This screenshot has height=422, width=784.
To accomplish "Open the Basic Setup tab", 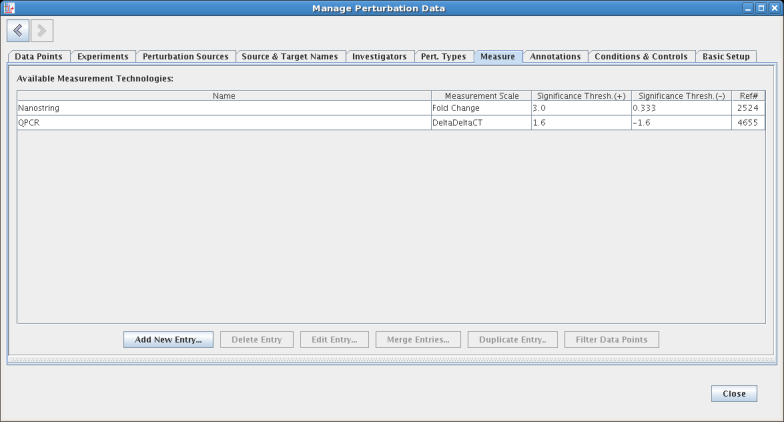I will 725,57.
